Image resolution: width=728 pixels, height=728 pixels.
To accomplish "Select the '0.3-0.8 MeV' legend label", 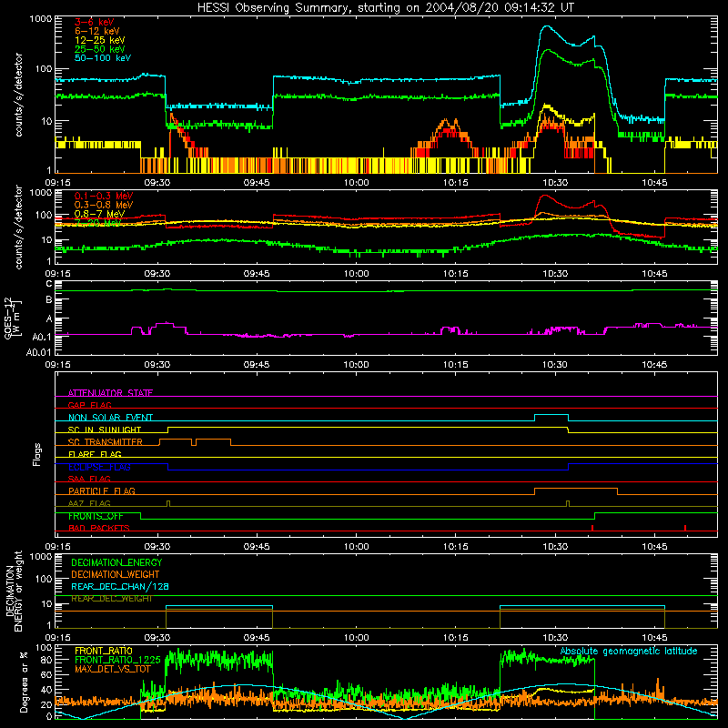I will tap(104, 205).
